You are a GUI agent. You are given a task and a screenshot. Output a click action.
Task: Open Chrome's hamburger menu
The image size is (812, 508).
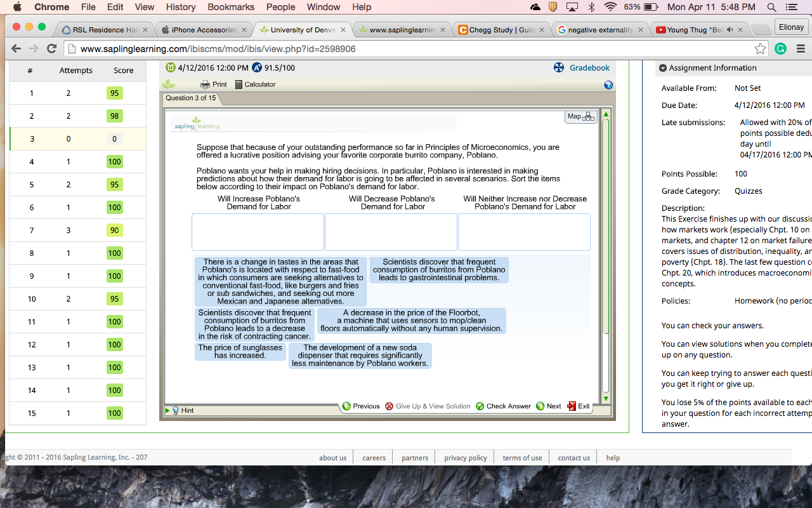tap(800, 49)
